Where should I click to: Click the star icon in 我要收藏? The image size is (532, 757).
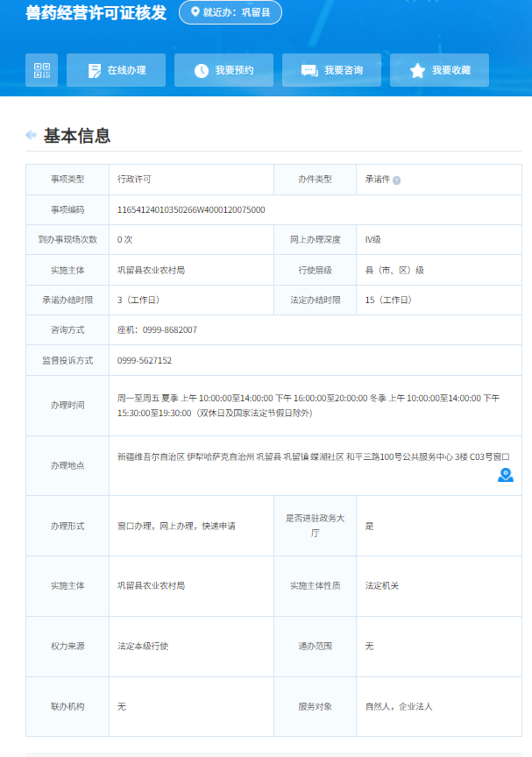(x=417, y=70)
